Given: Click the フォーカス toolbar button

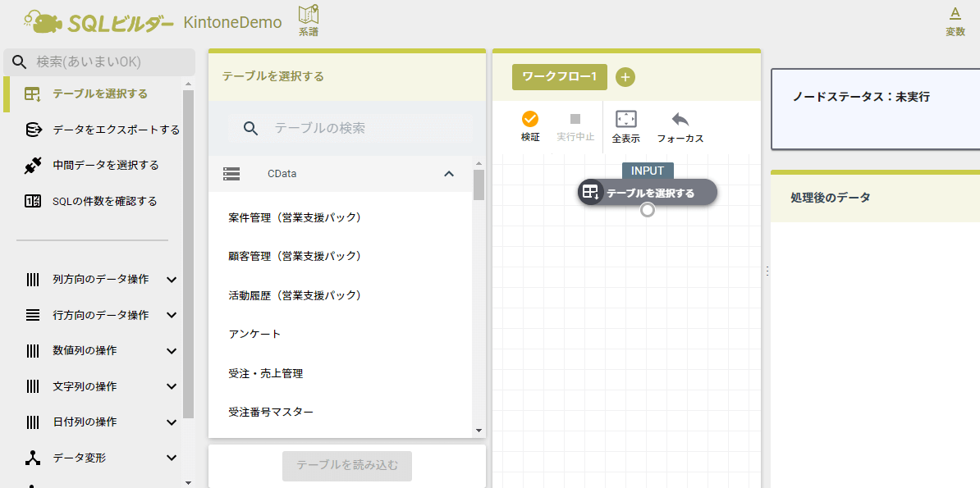Looking at the screenshot, I should tap(680, 127).
